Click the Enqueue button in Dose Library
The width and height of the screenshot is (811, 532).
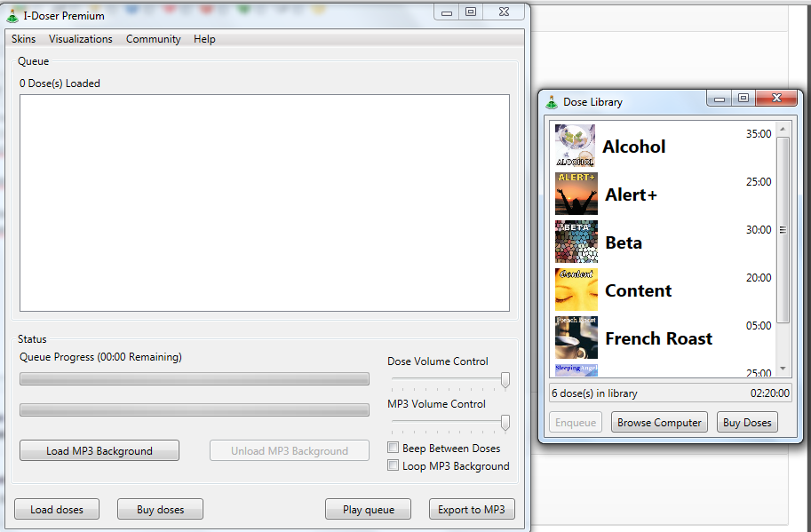[x=576, y=423]
